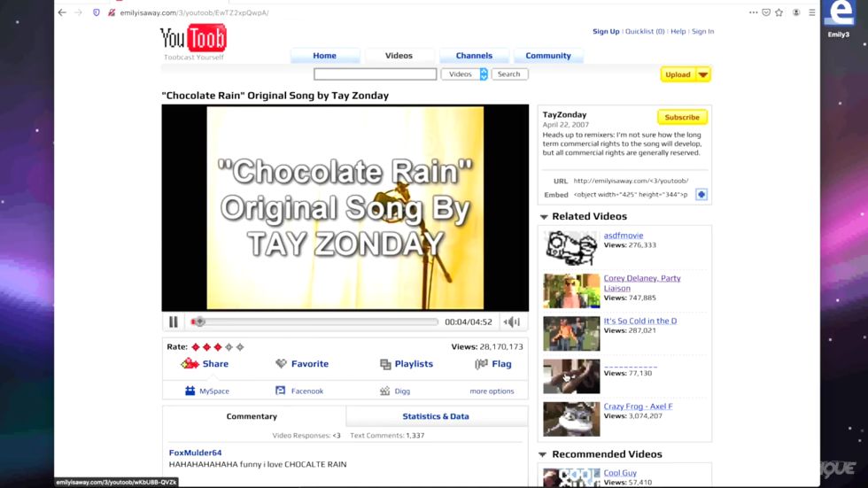Subscribe to TayZonday

click(682, 117)
